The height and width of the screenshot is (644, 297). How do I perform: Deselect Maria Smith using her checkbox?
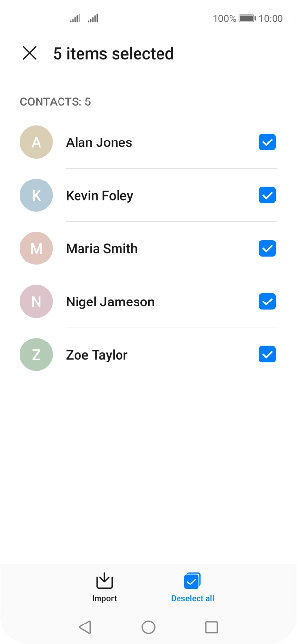coord(267,248)
